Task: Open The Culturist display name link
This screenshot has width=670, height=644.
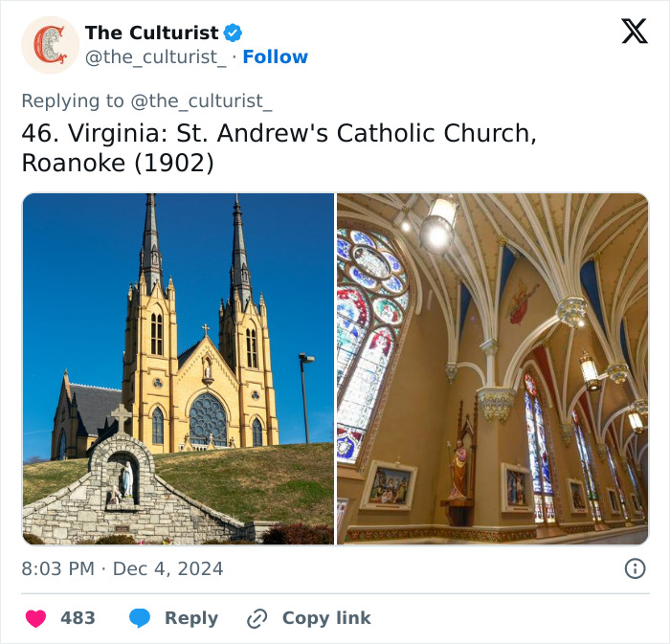Action: point(151,33)
